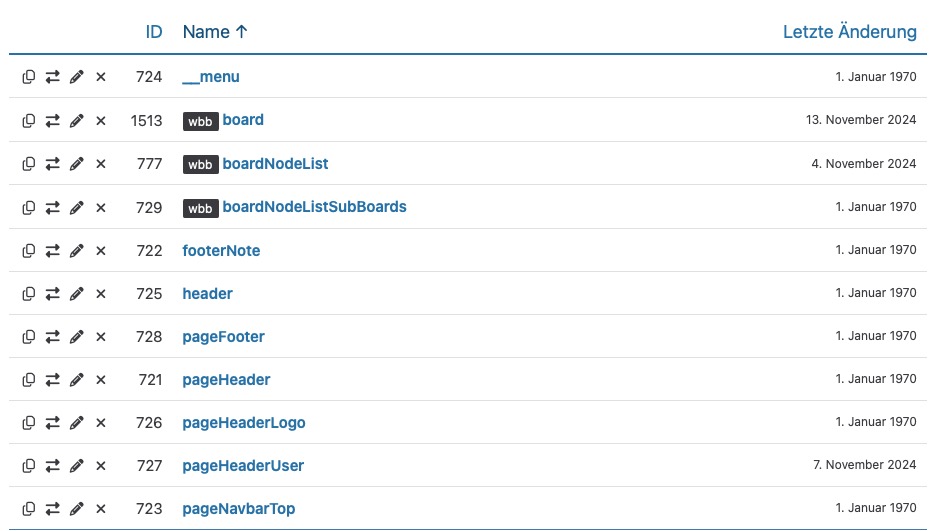Click the wbb badge beside board

tap(200, 121)
